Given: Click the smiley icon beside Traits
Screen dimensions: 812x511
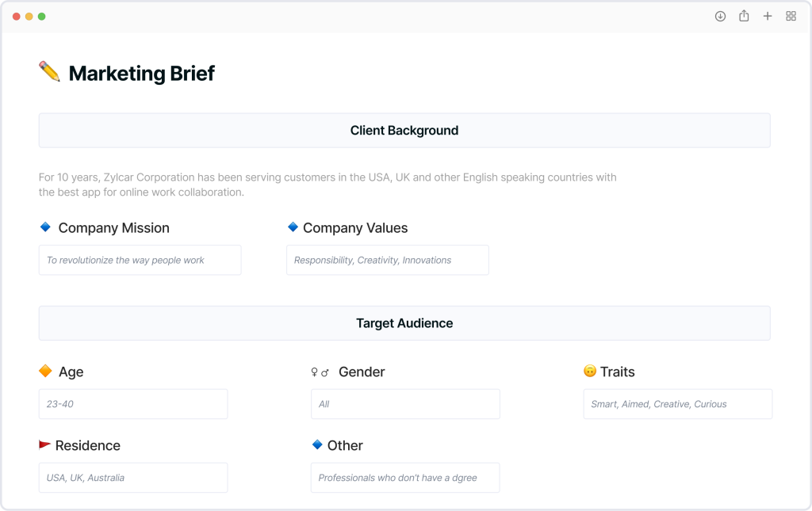Looking at the screenshot, I should point(590,371).
